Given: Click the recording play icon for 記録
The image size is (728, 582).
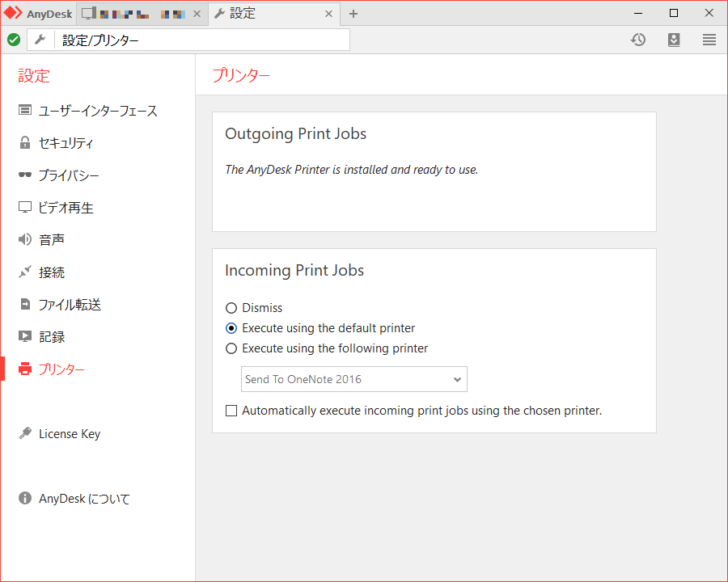Looking at the screenshot, I should 25,336.
